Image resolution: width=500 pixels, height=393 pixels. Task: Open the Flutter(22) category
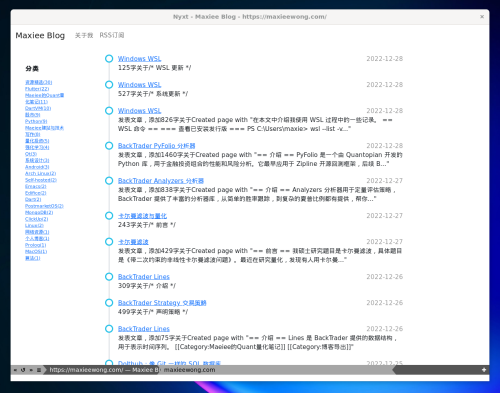click(x=37, y=89)
